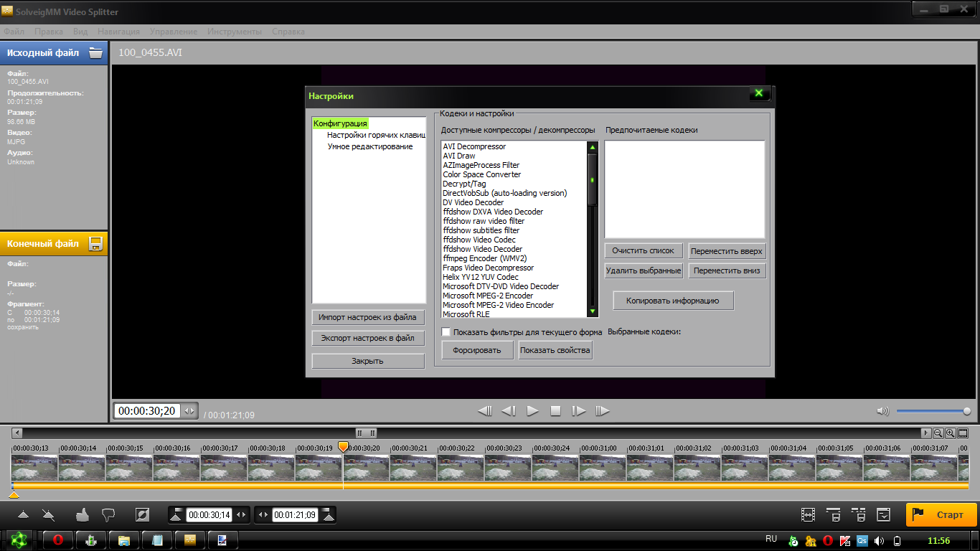The image size is (980, 551).
Task: Click the current time field 00:00:30;20
Action: 147,411
